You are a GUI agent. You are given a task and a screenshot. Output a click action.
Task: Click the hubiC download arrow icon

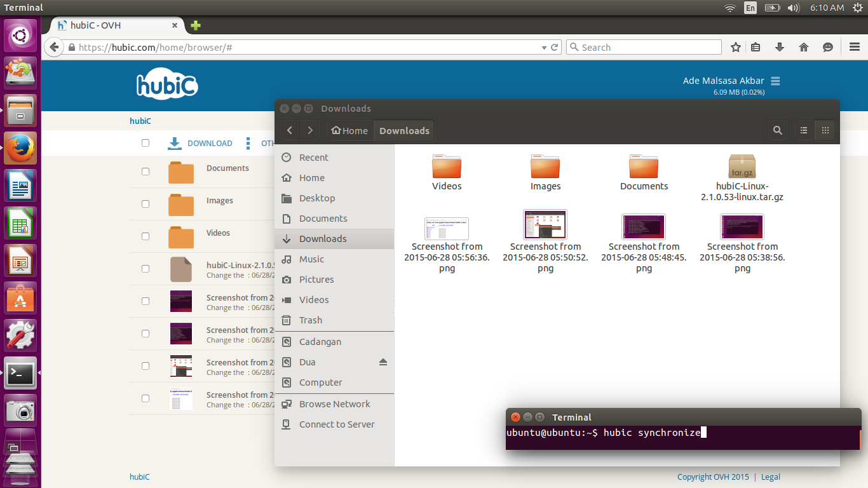[x=175, y=143]
